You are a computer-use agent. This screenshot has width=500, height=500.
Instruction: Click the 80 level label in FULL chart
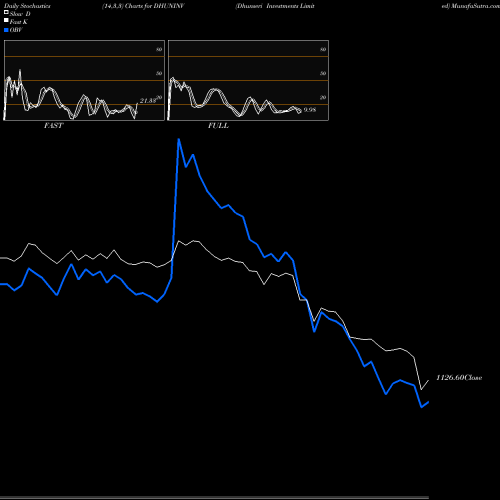coord(323,49)
